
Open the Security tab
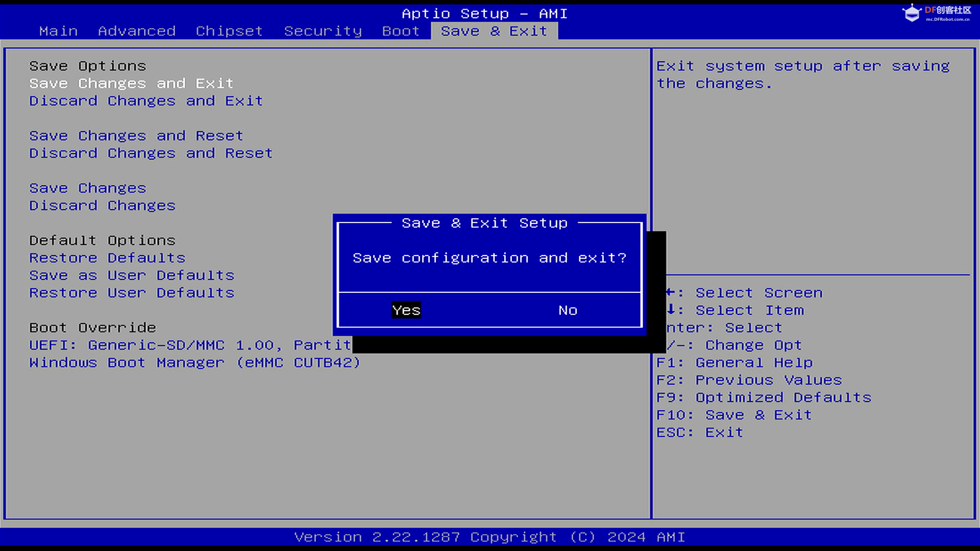point(323,31)
